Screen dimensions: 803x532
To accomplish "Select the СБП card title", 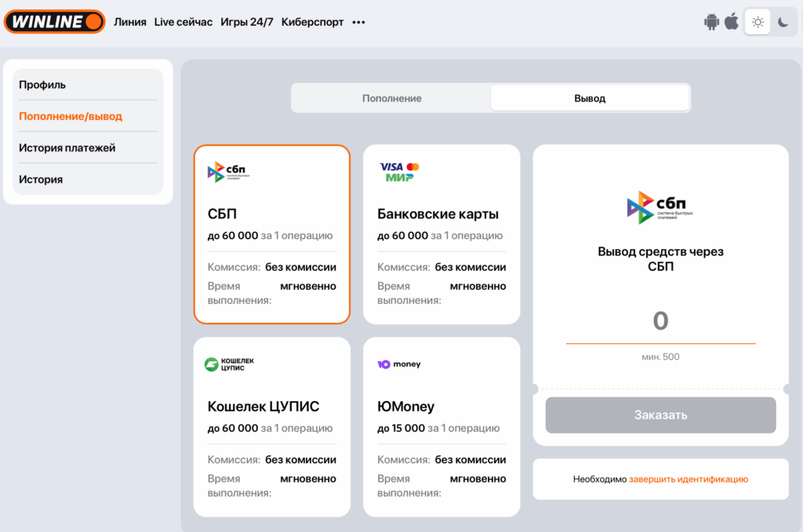I will tap(222, 214).
